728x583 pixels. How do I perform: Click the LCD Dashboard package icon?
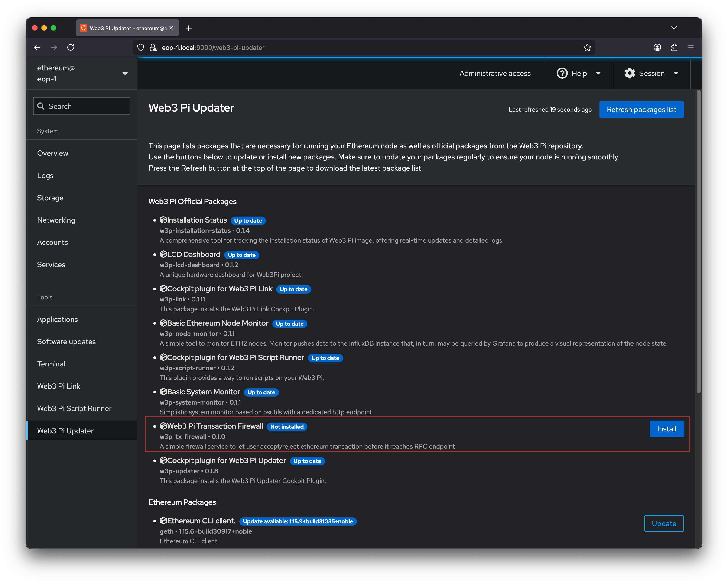tap(163, 254)
